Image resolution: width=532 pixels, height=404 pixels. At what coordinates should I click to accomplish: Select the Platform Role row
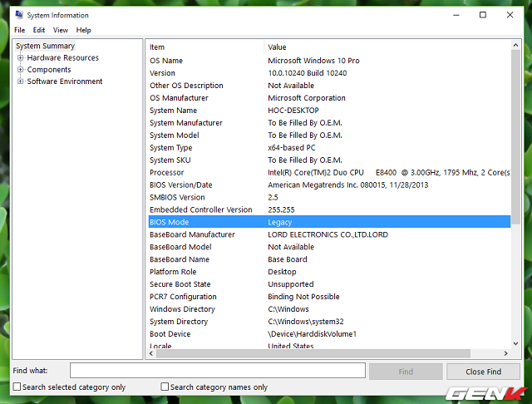[329, 272]
